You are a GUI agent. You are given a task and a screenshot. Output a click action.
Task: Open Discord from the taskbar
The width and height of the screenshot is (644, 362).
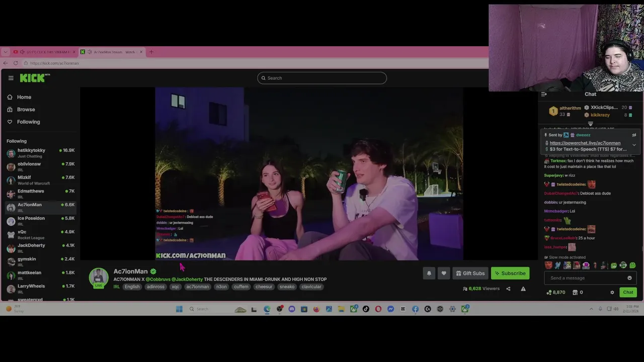[x=292, y=309]
